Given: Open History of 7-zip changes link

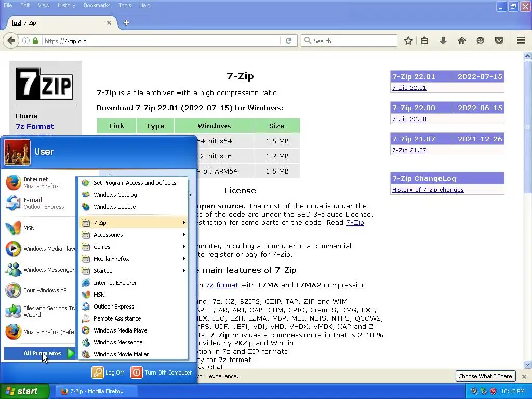Looking at the screenshot, I should coord(428,190).
